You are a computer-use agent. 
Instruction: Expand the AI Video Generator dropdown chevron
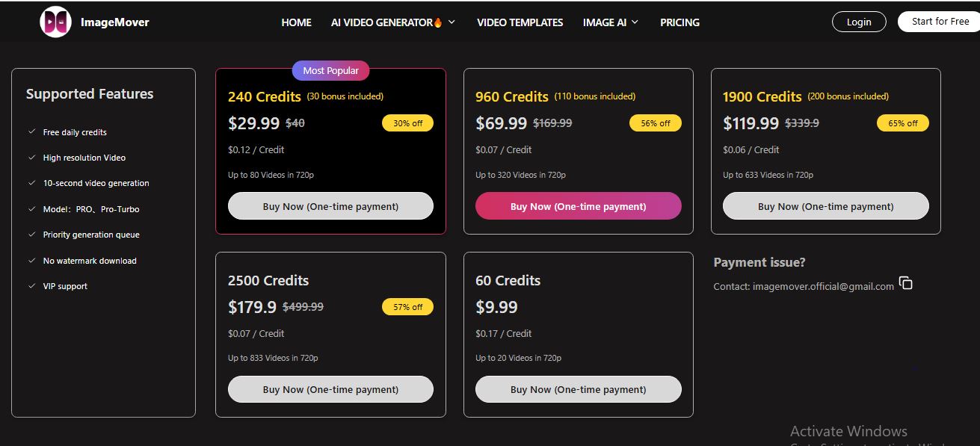pyautogui.click(x=452, y=22)
